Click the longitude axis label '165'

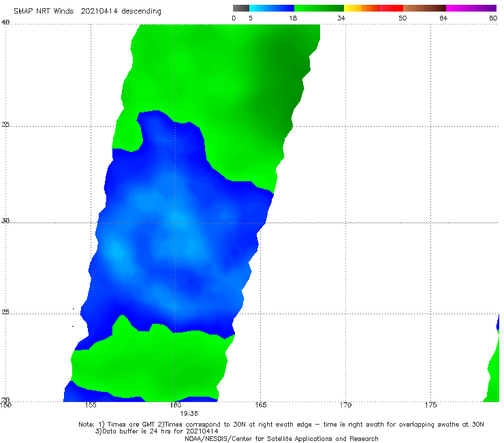pyautogui.click(x=261, y=405)
